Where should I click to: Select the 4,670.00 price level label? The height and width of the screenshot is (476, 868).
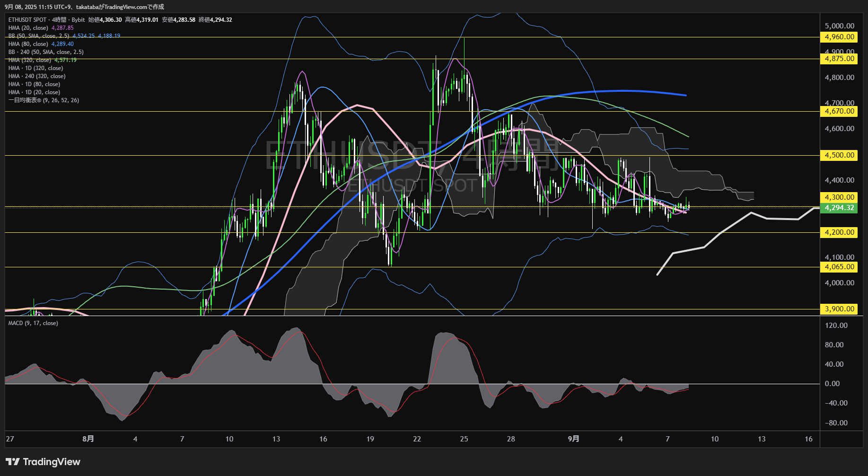coord(840,111)
